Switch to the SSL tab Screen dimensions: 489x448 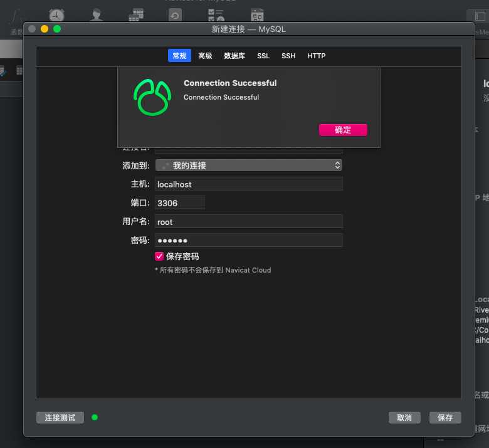pos(263,56)
